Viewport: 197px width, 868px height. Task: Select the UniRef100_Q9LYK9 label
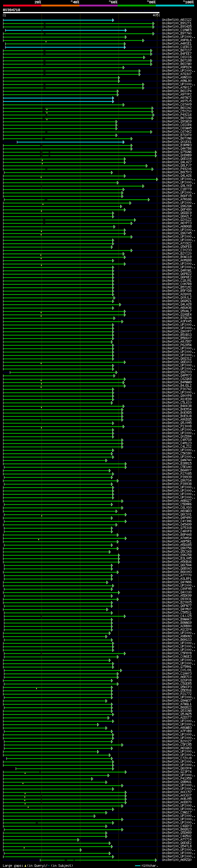click(177, 186)
